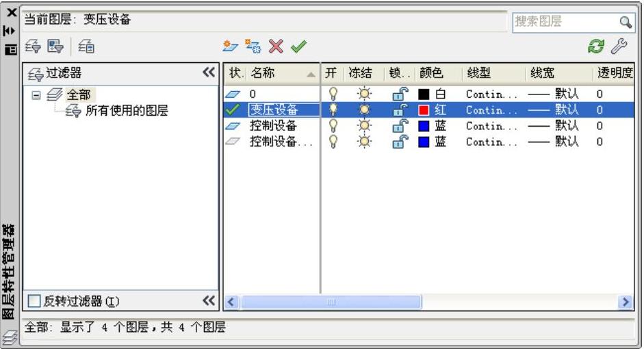Image resolution: width=644 pixels, height=349 pixels.
Task: Click the horizontal scrollbar left arrow
Action: click(x=231, y=302)
